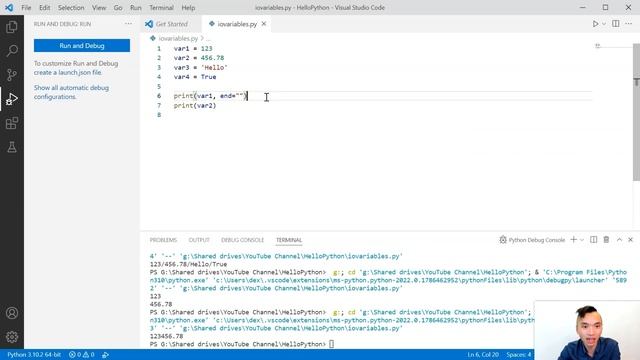Open the Go menu
This screenshot has height=360, width=640.
[118, 7]
